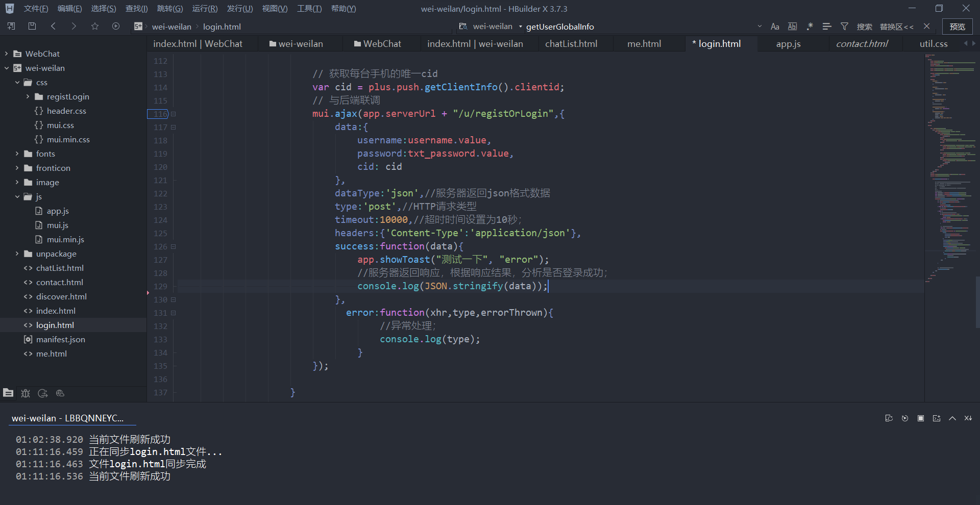
Task: Click line number 129 in gutter
Action: (160, 286)
